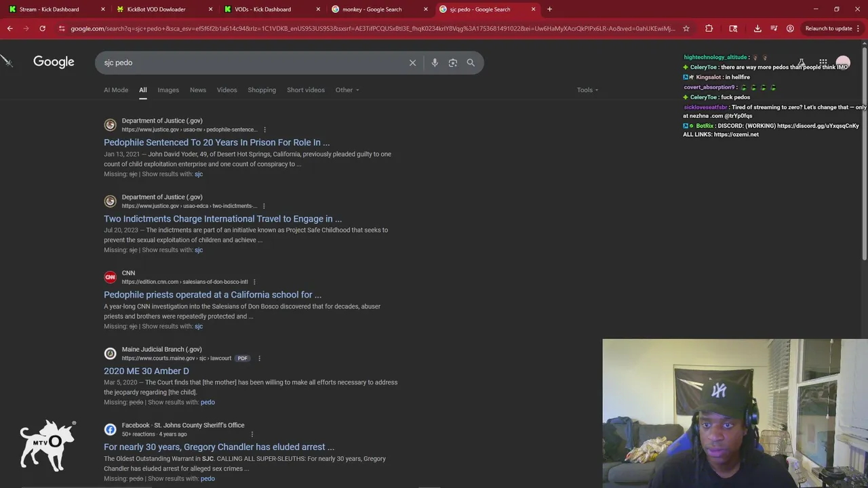Open a new browser tab

(549, 9)
